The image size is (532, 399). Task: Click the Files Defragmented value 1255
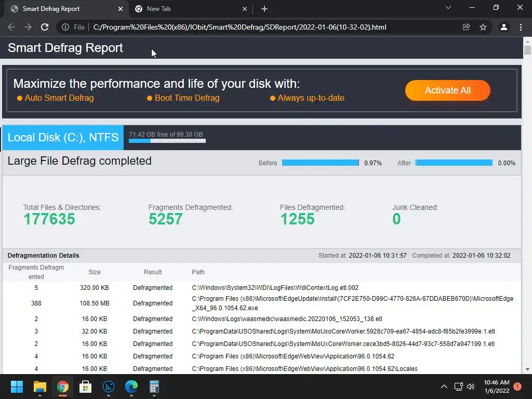[x=297, y=219]
